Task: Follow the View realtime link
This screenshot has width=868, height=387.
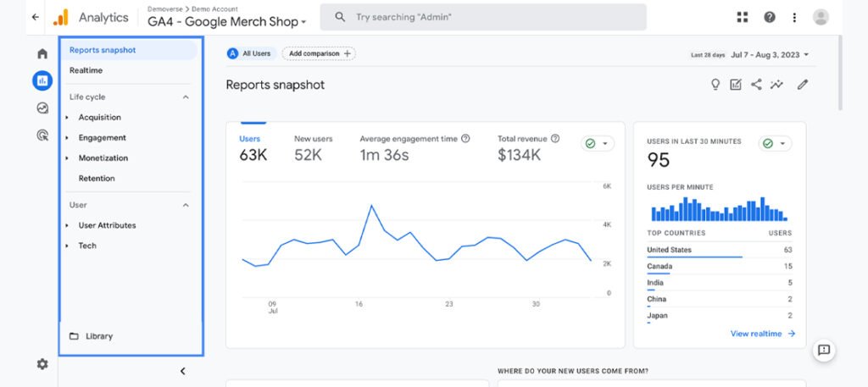Action: [762, 334]
